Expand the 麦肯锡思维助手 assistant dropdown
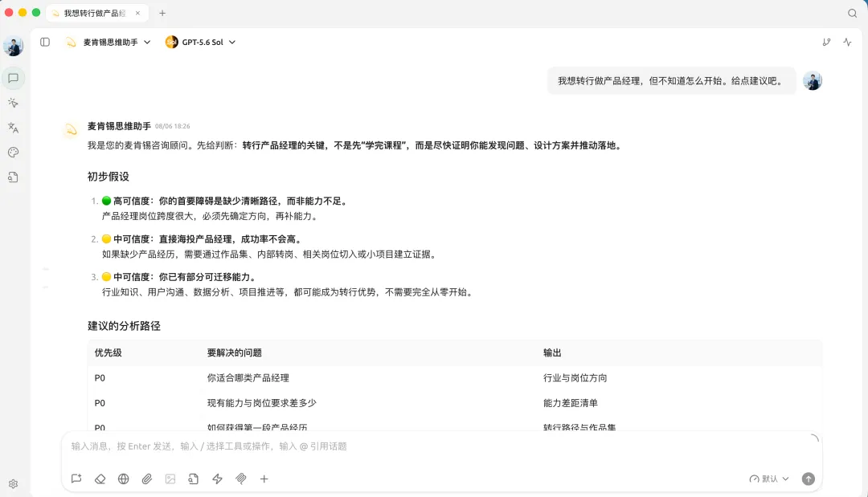The height and width of the screenshot is (497, 868). click(108, 42)
